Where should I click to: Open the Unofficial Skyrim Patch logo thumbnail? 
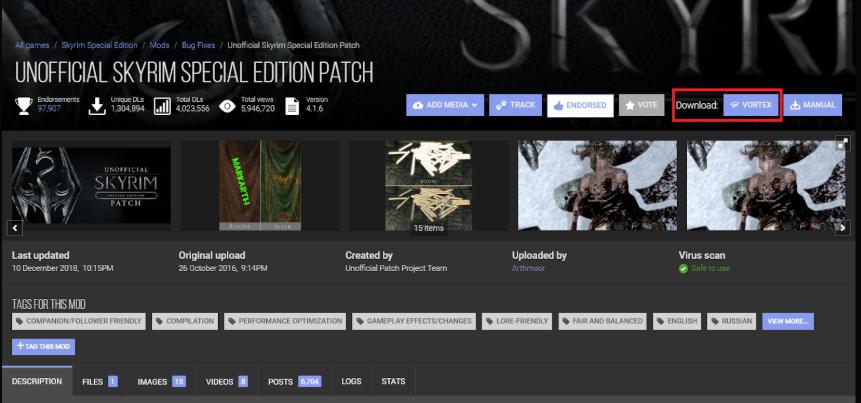[x=91, y=185]
